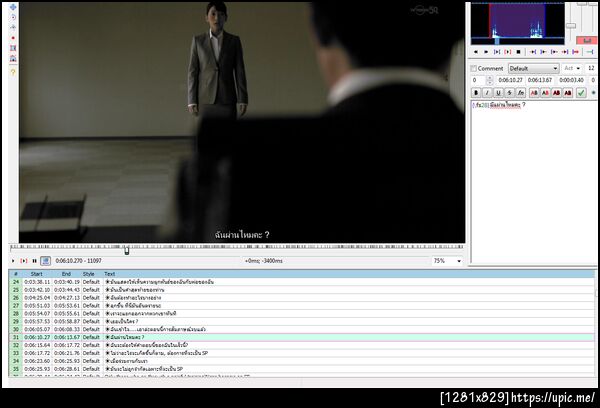Toggle video auto-scroll button

tap(46, 261)
